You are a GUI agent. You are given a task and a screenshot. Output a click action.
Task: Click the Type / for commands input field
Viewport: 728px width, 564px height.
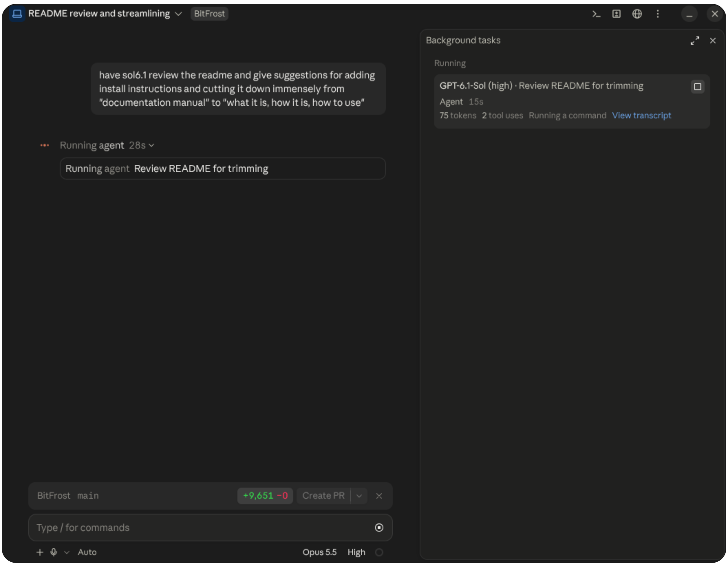(x=210, y=527)
